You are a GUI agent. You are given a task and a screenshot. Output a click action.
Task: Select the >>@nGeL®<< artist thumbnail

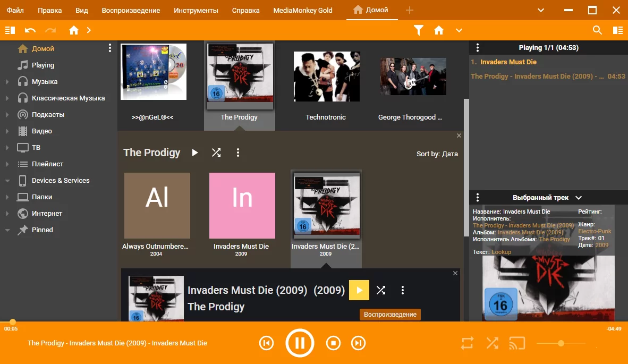click(x=154, y=72)
